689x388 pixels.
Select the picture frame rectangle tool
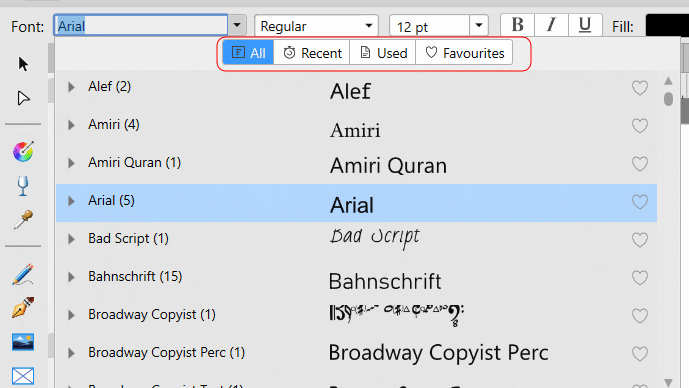click(23, 376)
